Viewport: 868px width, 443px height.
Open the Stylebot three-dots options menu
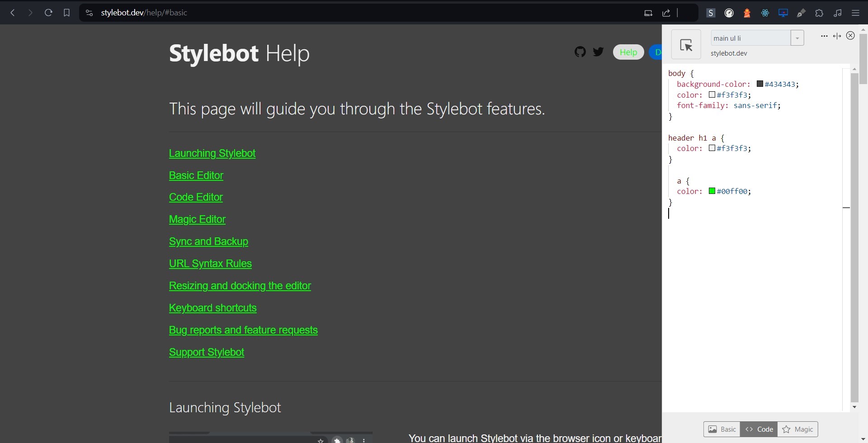[824, 36]
